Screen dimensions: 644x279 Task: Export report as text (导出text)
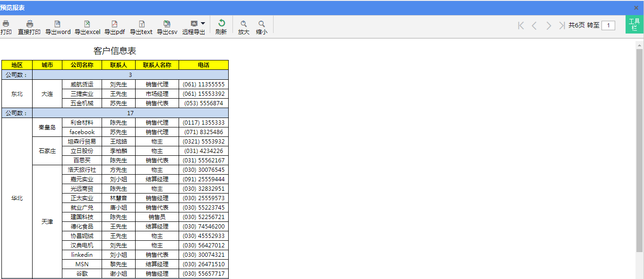(141, 24)
